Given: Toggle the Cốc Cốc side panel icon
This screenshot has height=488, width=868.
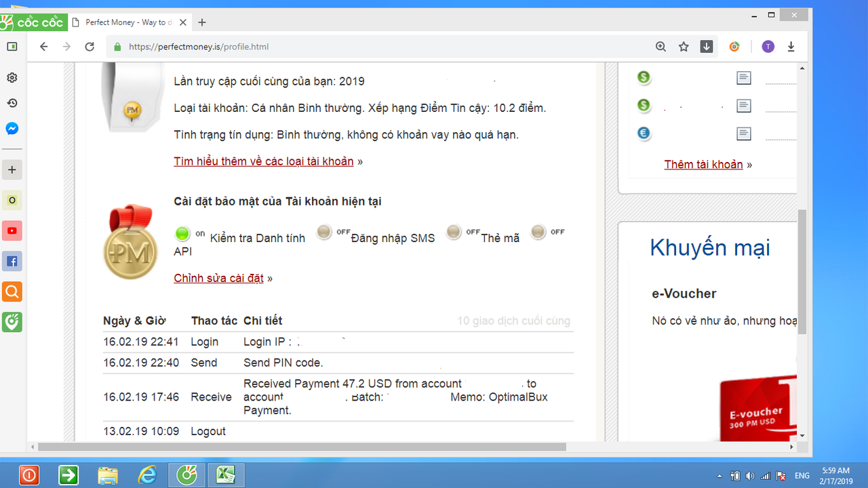Looking at the screenshot, I should (12, 47).
